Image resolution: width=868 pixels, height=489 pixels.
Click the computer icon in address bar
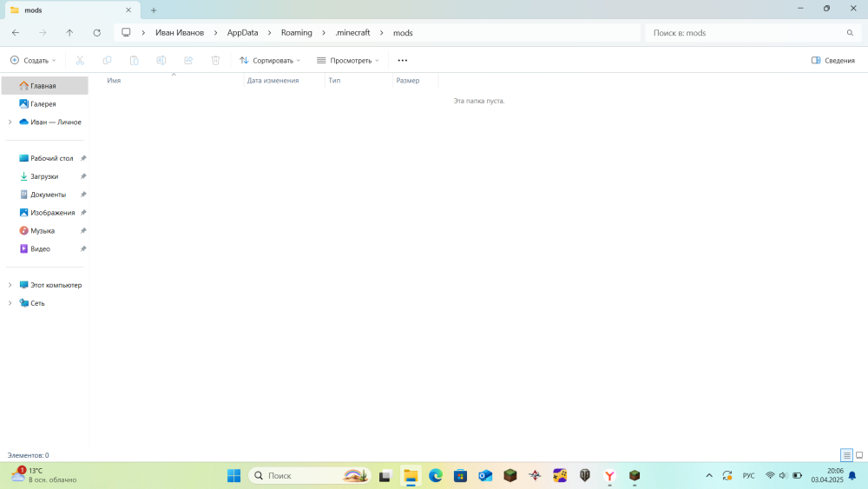coord(126,33)
